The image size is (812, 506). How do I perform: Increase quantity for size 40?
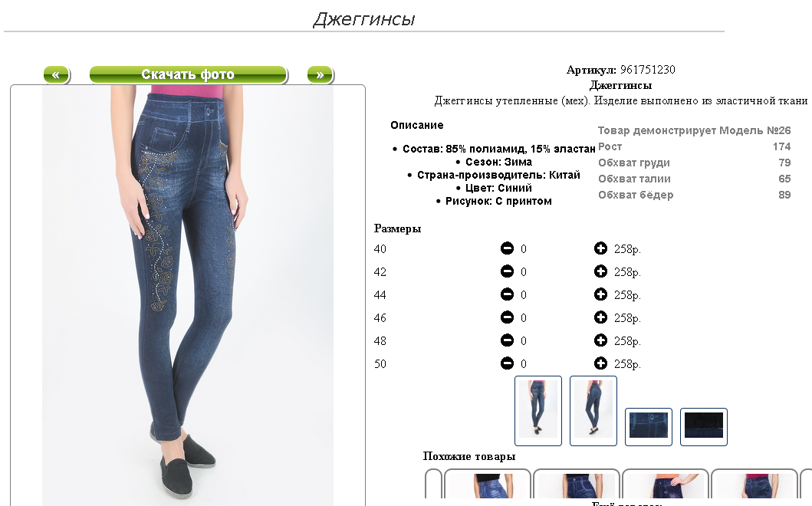[600, 248]
